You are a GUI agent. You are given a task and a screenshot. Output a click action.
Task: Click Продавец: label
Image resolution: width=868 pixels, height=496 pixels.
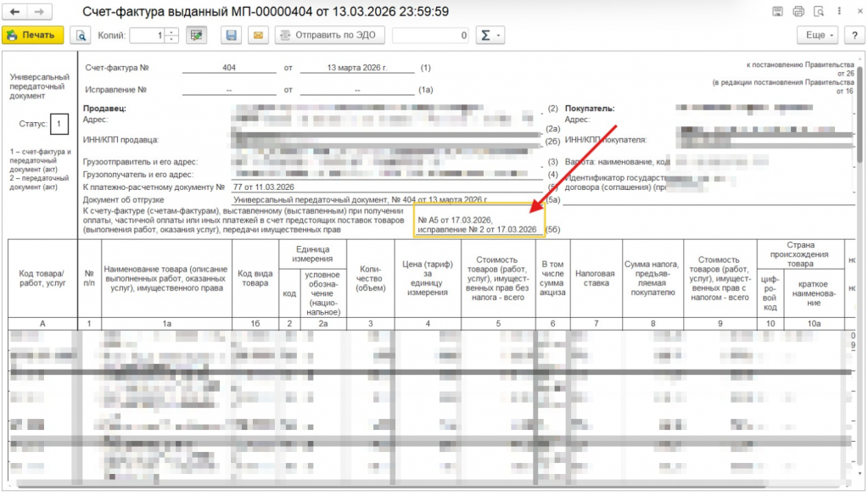pyautogui.click(x=104, y=109)
